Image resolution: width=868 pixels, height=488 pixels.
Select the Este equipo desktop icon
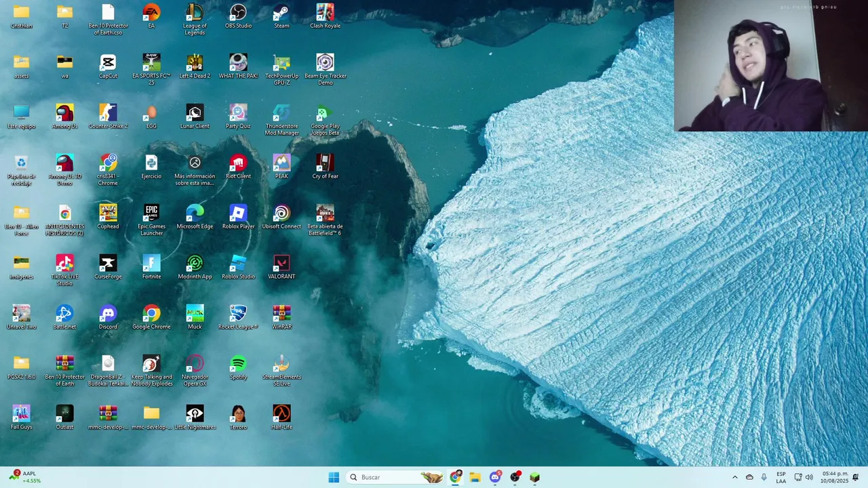21,117
